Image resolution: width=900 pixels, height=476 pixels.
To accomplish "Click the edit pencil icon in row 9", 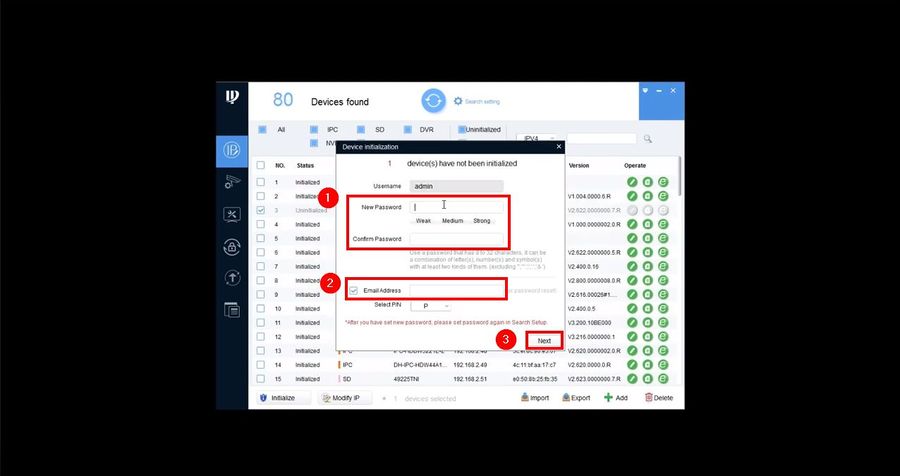I will [633, 295].
